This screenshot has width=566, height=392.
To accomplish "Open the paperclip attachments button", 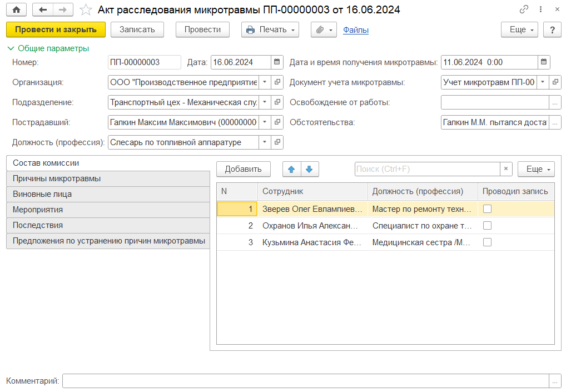I will [x=324, y=30].
